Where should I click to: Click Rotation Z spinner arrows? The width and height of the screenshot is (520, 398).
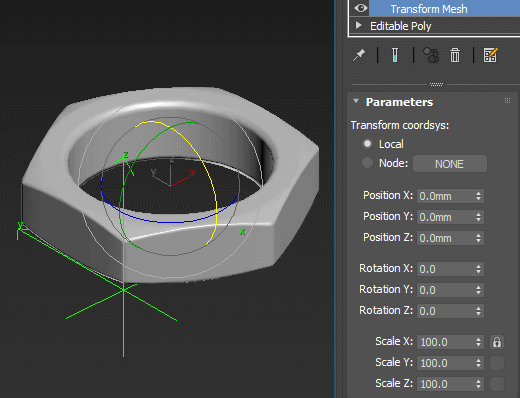click(x=478, y=311)
